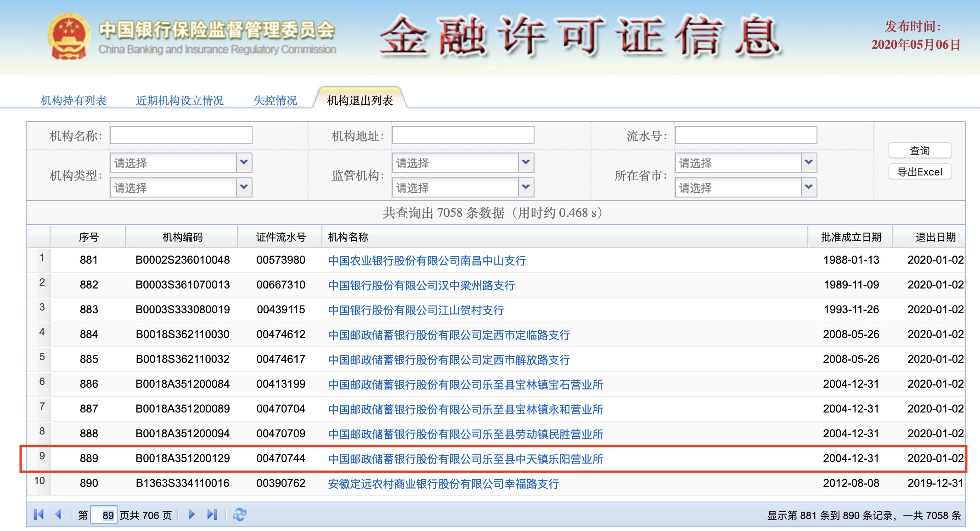
Task: Jump to the last page of results
Action: [x=212, y=515]
